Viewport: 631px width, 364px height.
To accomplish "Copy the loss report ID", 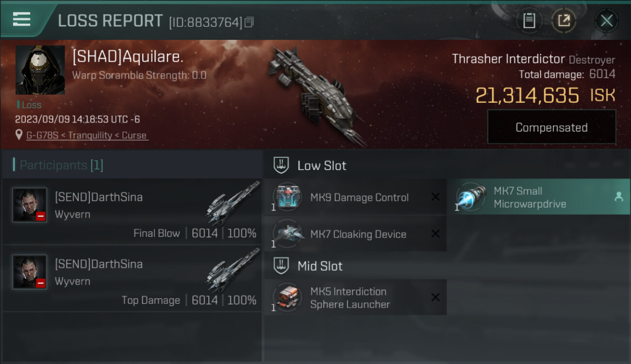I will click(x=249, y=22).
